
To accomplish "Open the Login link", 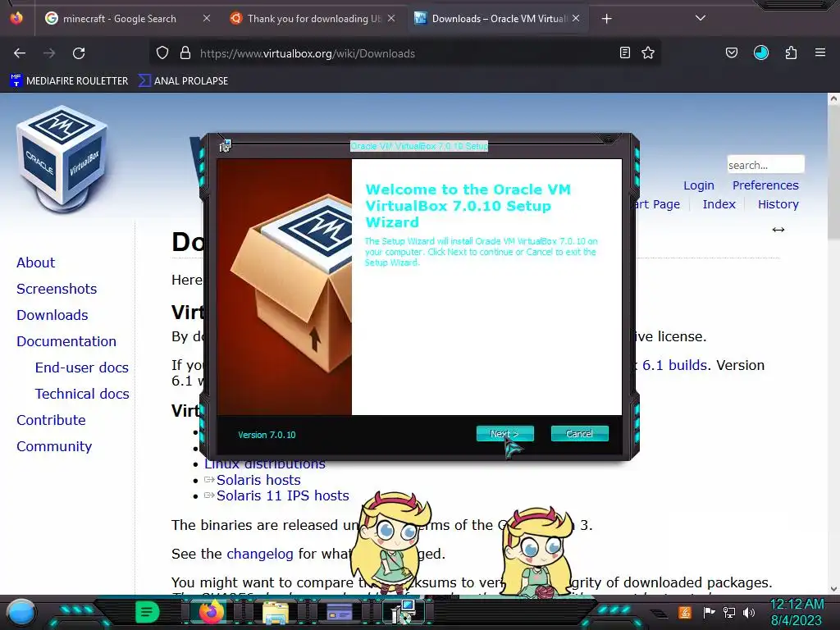I will point(699,185).
